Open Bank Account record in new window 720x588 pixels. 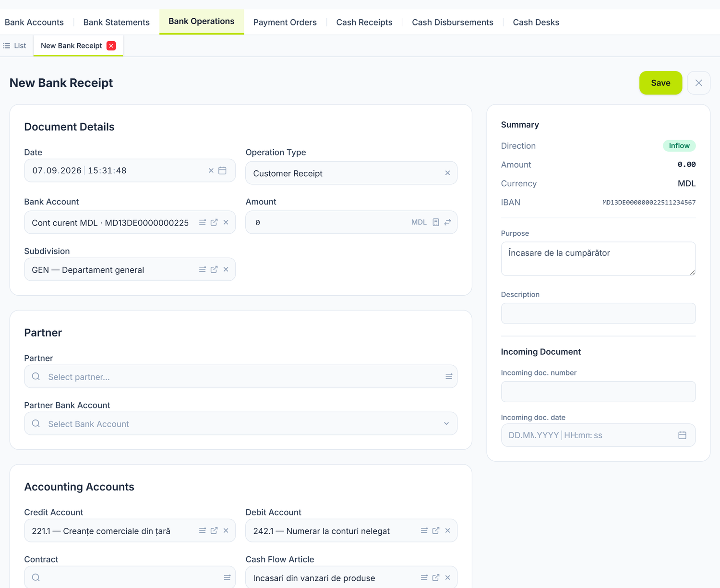click(214, 222)
